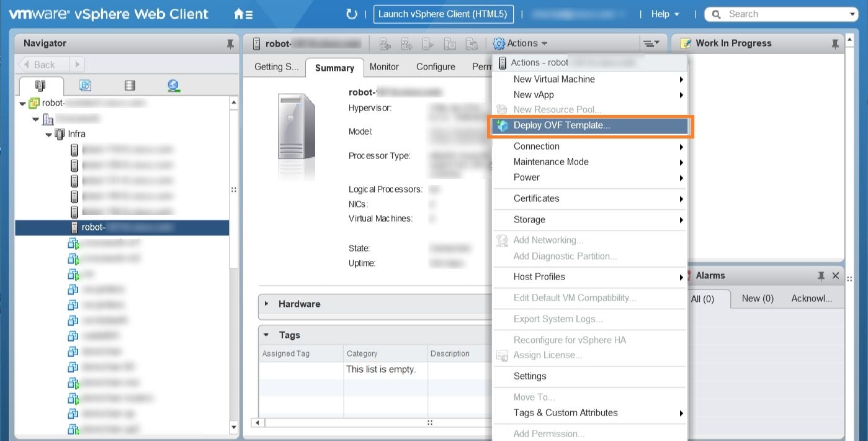
Task: Open the Storage navigator tab
Action: click(130, 86)
